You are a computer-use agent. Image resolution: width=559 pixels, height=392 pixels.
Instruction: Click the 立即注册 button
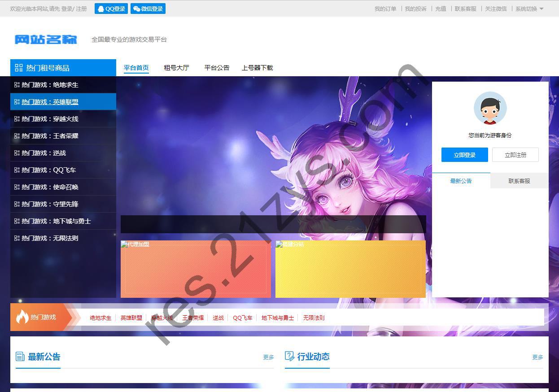515,155
